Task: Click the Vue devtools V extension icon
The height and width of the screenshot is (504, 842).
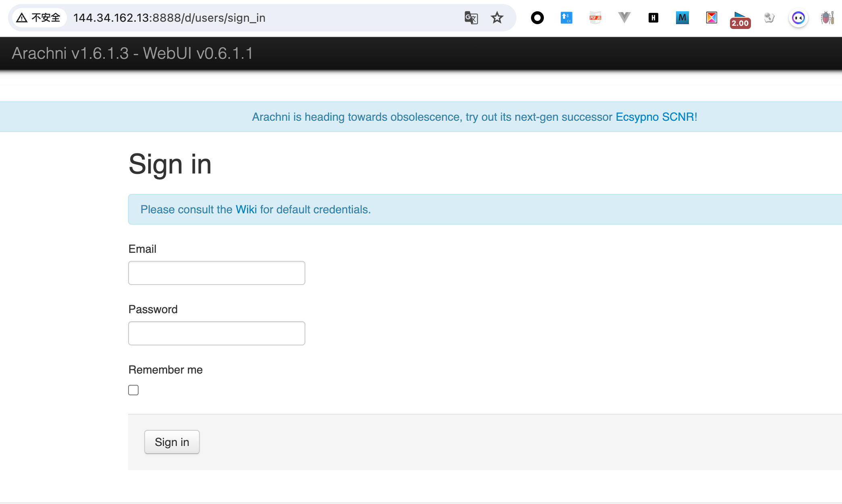Action: (624, 18)
